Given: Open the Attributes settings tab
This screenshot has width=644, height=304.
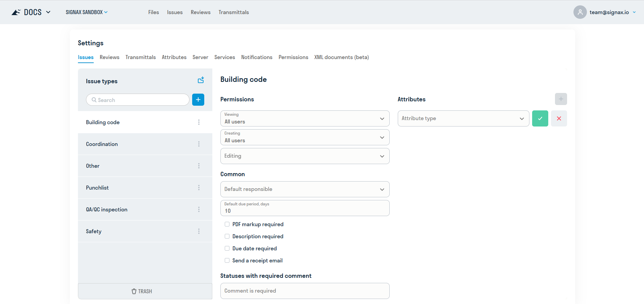Looking at the screenshot, I should tap(174, 57).
